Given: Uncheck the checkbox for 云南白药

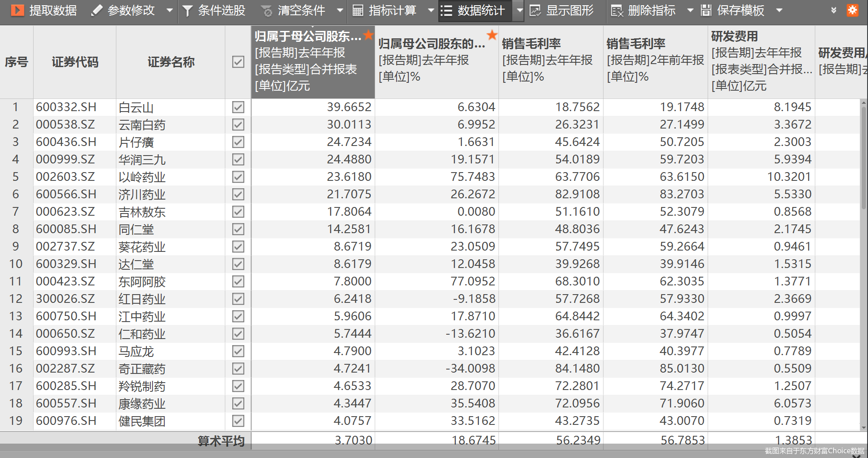Looking at the screenshot, I should pos(238,125).
